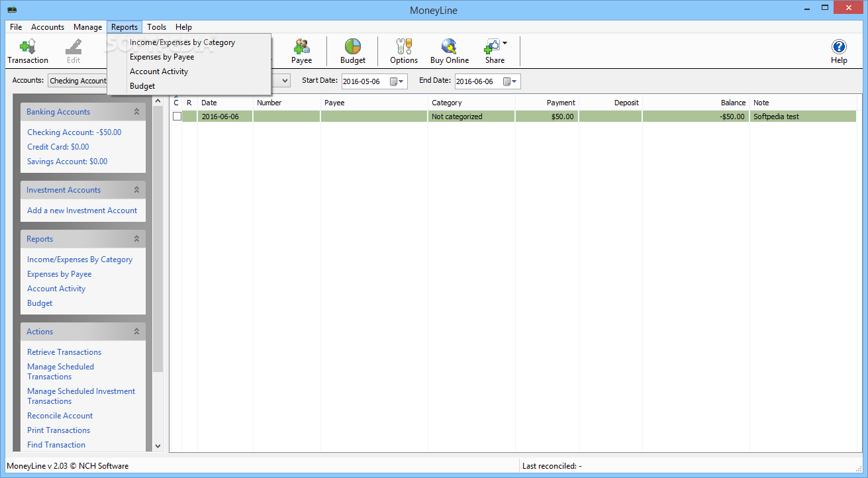The width and height of the screenshot is (868, 478).
Task: Select the Not categorized cell
Action: (471, 117)
